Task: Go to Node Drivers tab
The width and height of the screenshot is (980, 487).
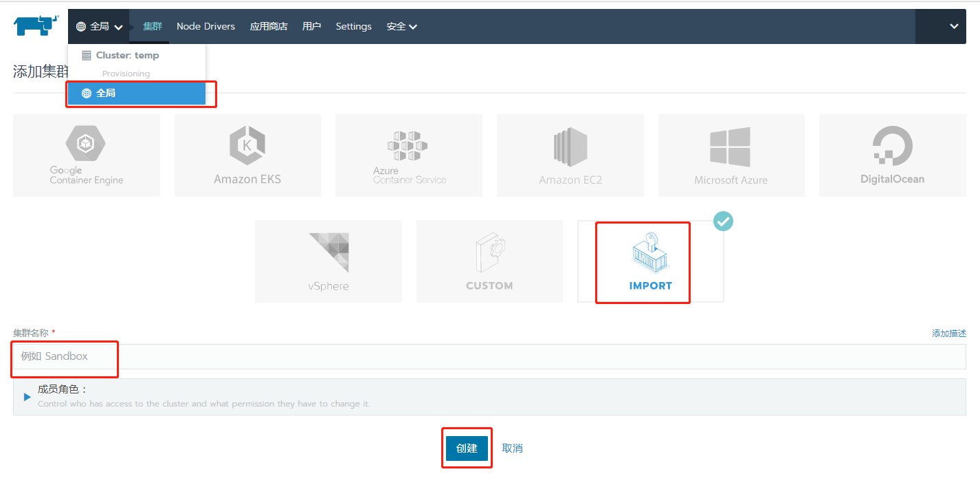Action: 205,26
